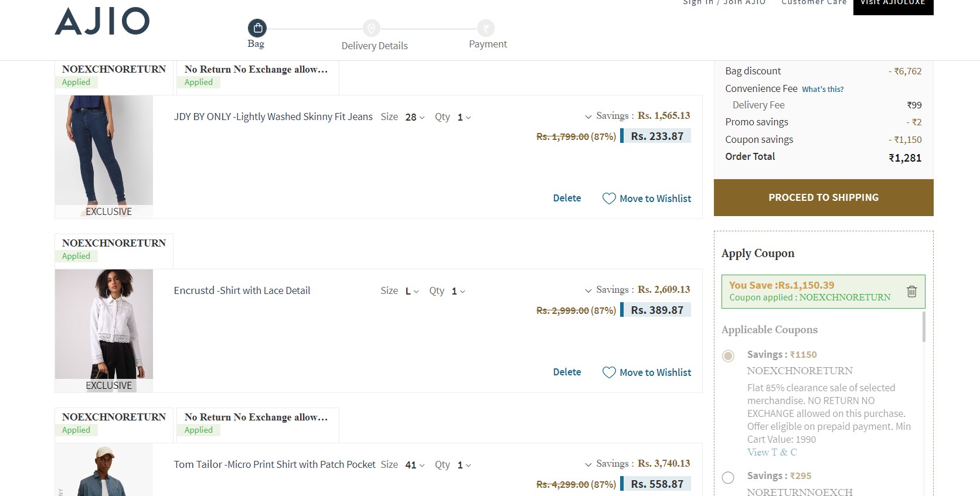Go to the Bag step
980x496 pixels.
[x=256, y=44]
